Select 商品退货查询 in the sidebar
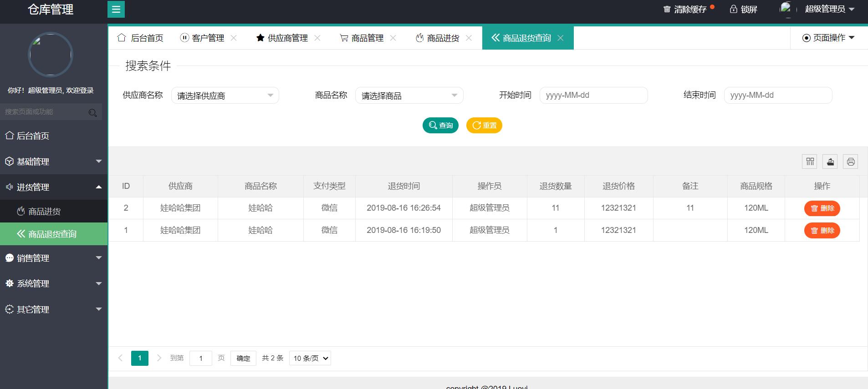Viewport: 868px width, 389px height. click(54, 234)
